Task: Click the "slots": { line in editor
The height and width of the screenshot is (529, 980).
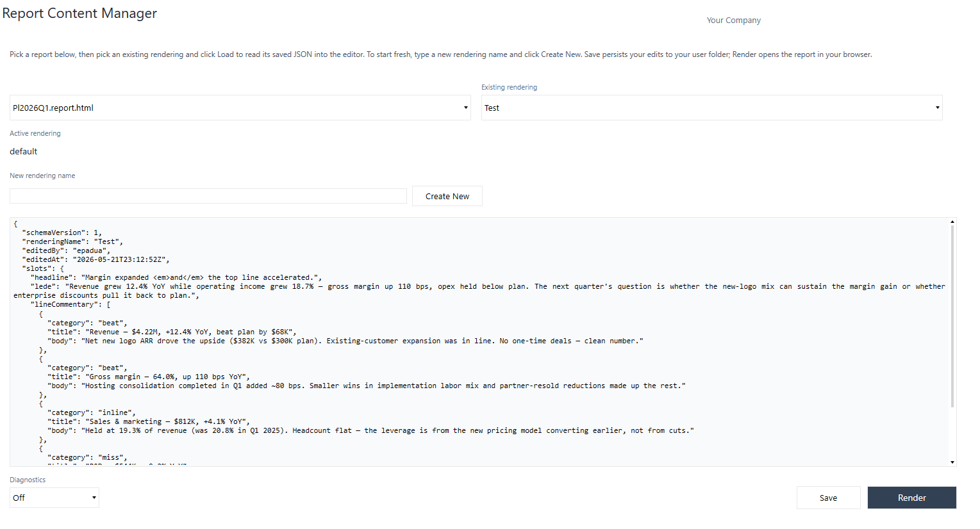Action: pos(43,268)
